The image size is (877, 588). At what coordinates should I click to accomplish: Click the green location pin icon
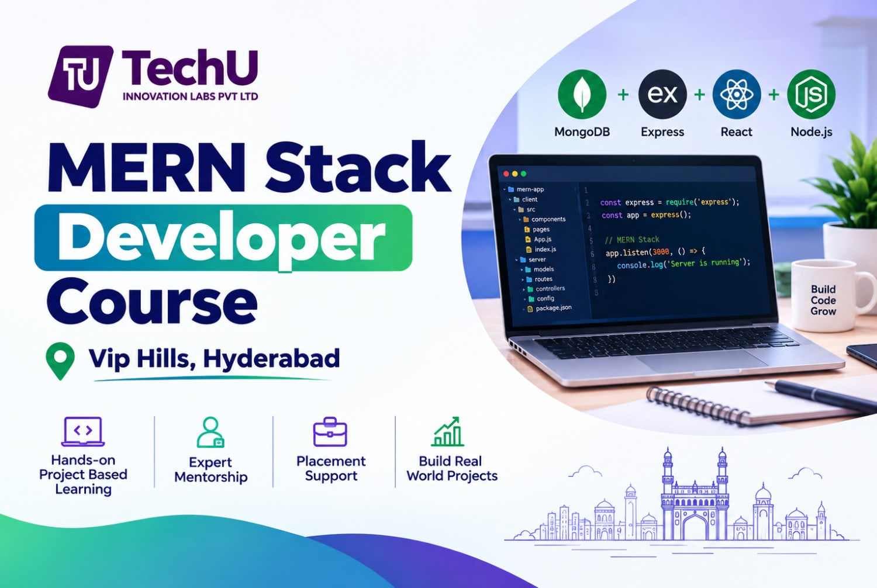[60, 361]
